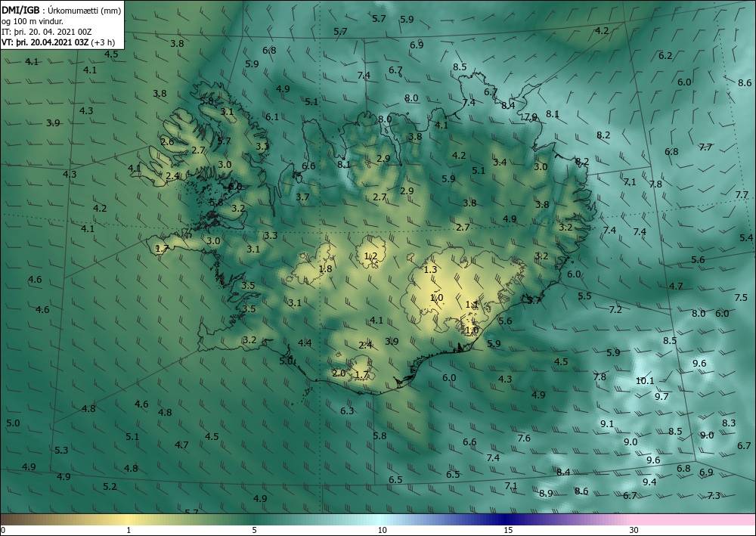Click the colour scale at label 0

pos(3,530)
